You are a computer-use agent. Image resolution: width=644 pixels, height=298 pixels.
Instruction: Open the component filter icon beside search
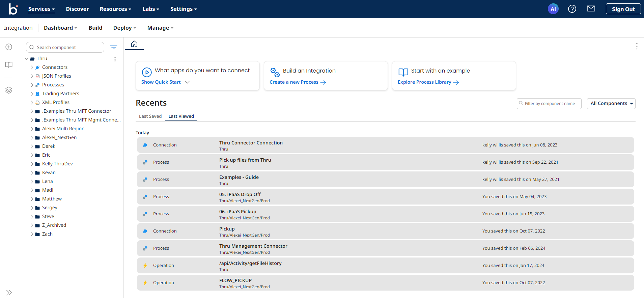coord(114,47)
